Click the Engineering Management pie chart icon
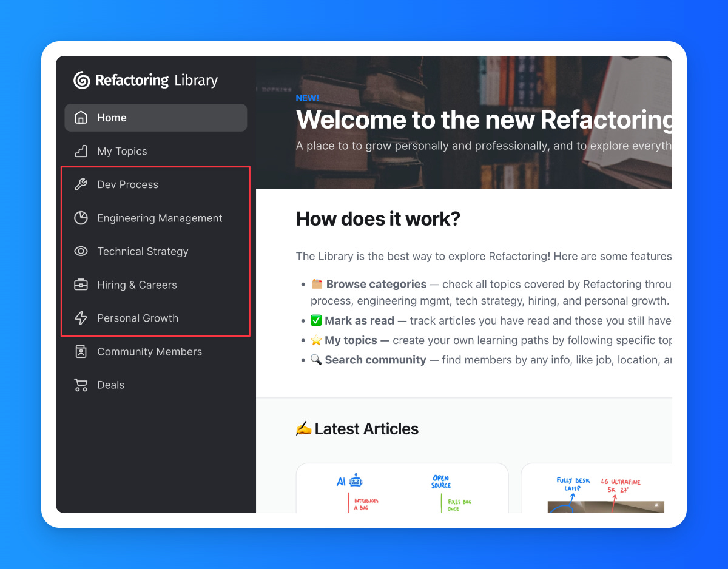Screen dimensions: 728x569 (81, 218)
